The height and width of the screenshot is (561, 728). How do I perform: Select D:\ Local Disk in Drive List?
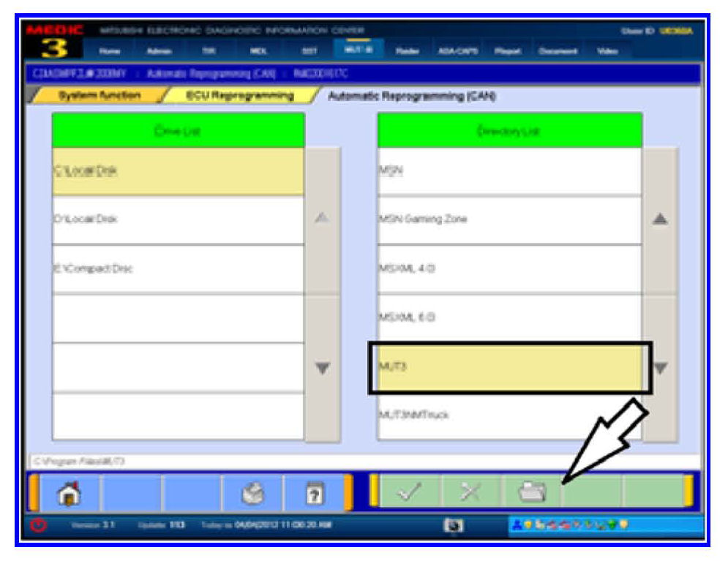(178, 219)
